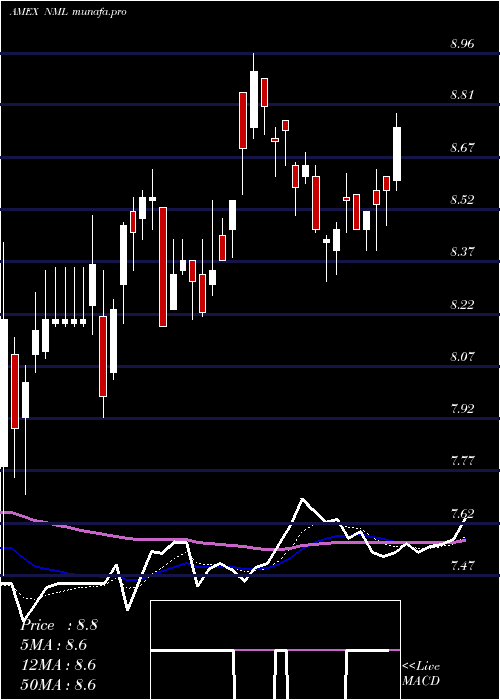Click the 8.22 price axis label
Viewport: 500px width, 700px height.
click(x=462, y=304)
